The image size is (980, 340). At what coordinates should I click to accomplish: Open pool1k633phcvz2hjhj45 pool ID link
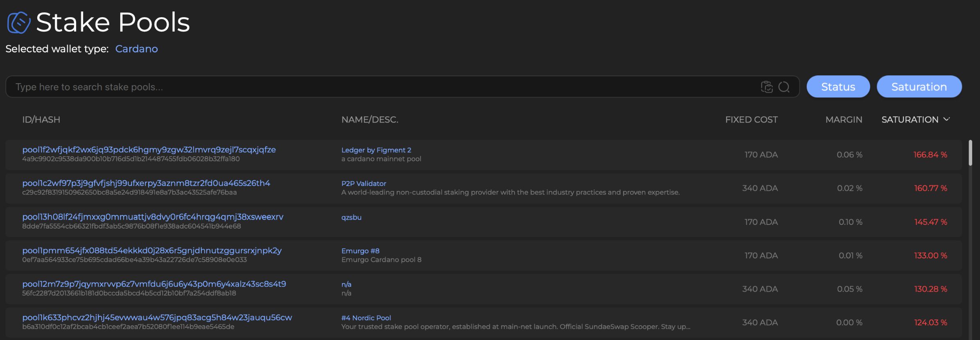point(157,317)
